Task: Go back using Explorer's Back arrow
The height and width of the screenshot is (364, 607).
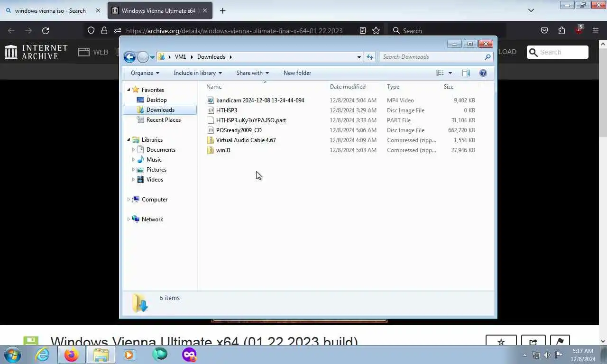Action: pos(129,57)
